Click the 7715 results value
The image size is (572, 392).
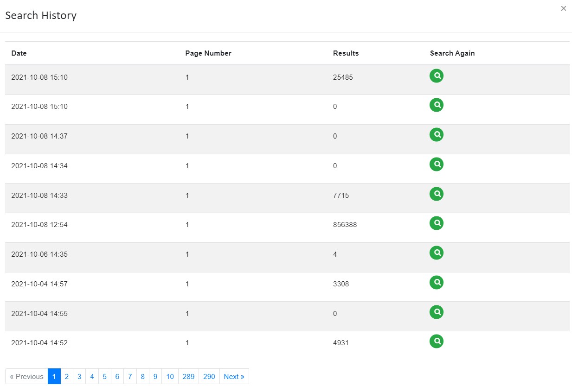coord(341,196)
